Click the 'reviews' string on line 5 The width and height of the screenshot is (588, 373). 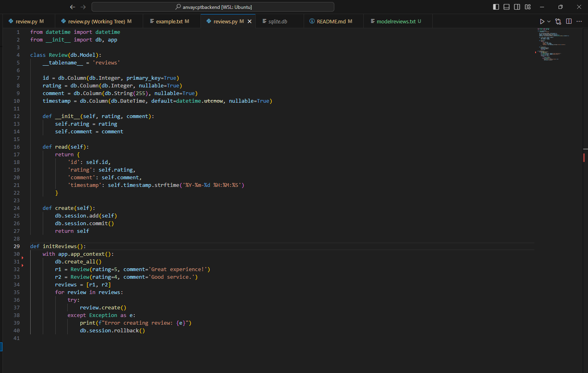point(106,62)
